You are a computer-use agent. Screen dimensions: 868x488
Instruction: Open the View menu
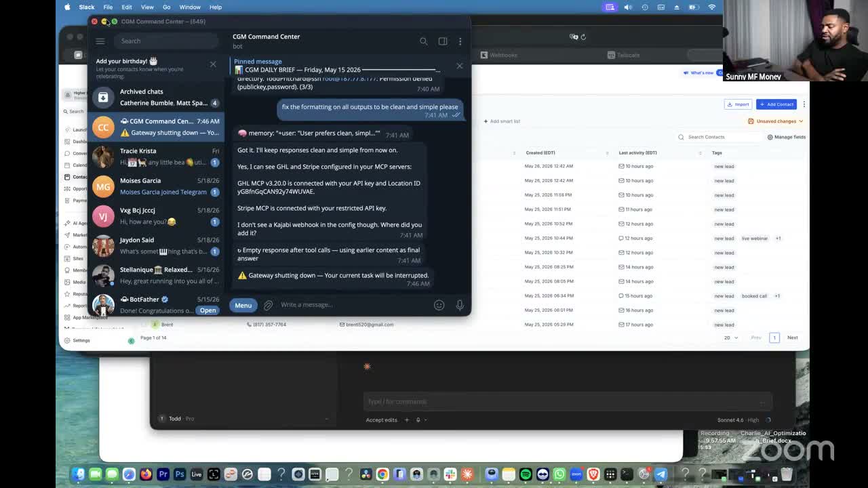147,7
